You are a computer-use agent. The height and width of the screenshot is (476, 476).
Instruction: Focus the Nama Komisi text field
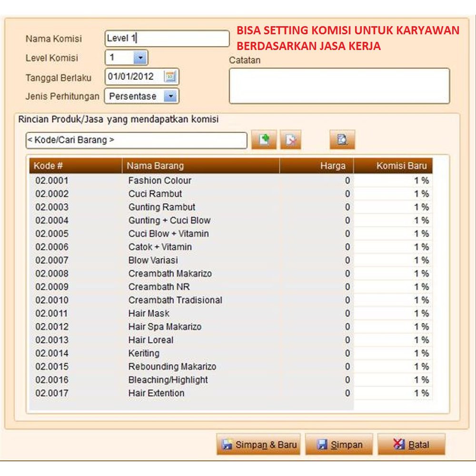(x=167, y=39)
